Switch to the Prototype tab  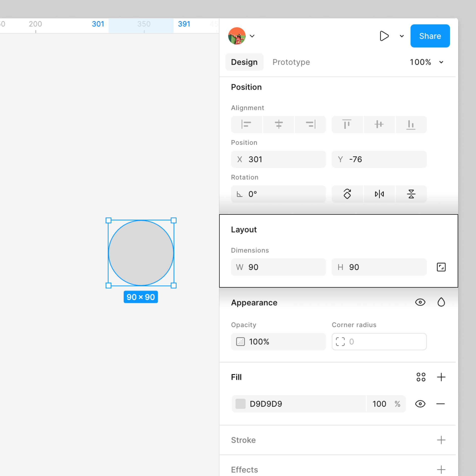(x=291, y=62)
